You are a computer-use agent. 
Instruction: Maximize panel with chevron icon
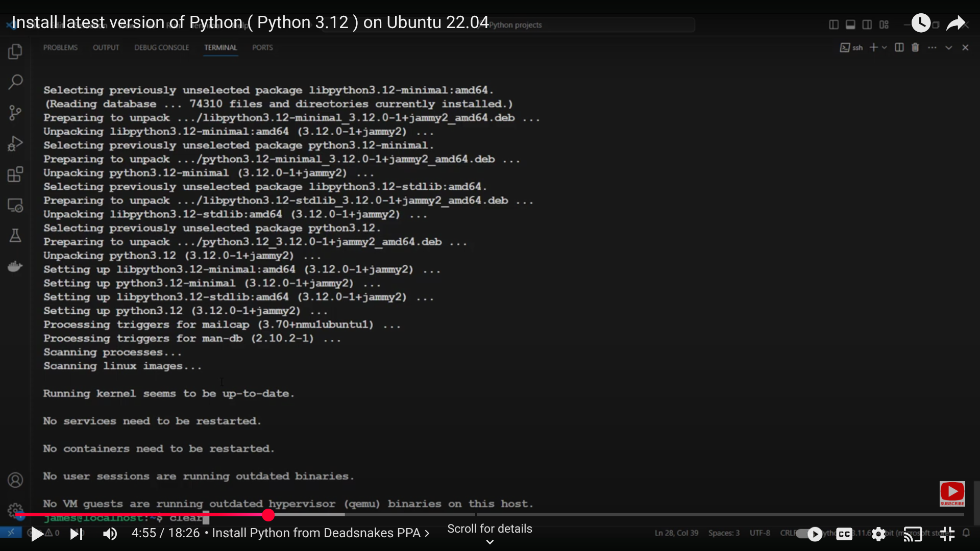tap(948, 47)
